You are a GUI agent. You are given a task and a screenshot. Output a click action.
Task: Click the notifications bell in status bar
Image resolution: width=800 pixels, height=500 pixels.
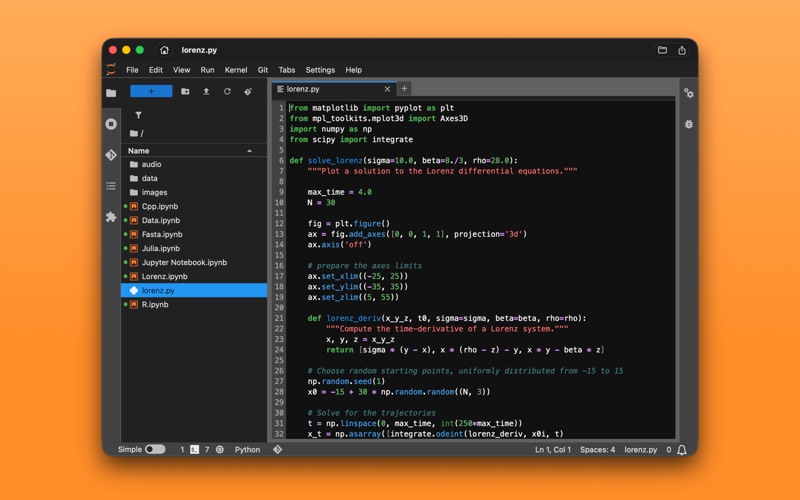pos(682,450)
